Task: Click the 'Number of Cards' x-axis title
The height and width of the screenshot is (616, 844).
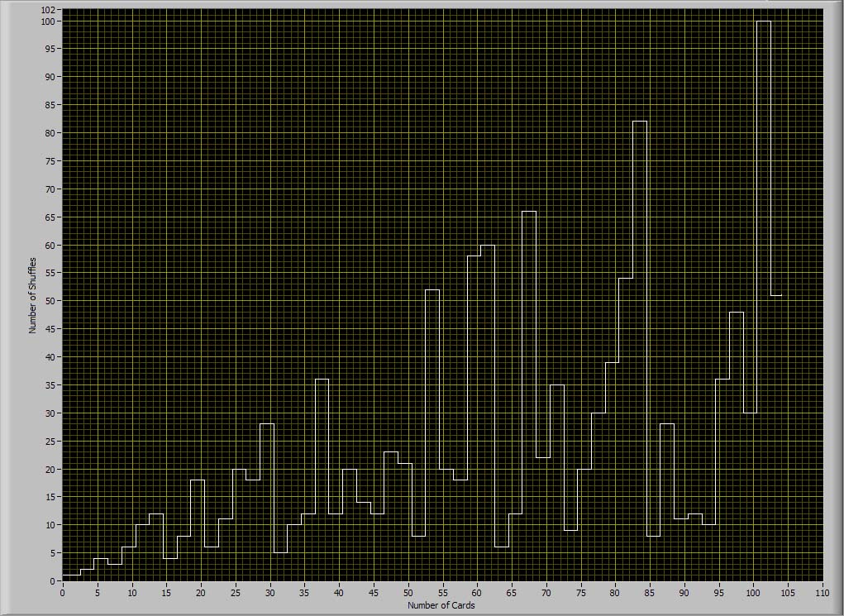Action: pyautogui.click(x=441, y=605)
